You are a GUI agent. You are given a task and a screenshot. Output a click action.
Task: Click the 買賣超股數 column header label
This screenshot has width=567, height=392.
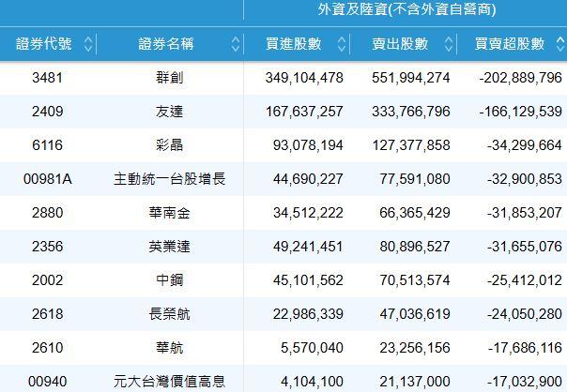pos(510,44)
